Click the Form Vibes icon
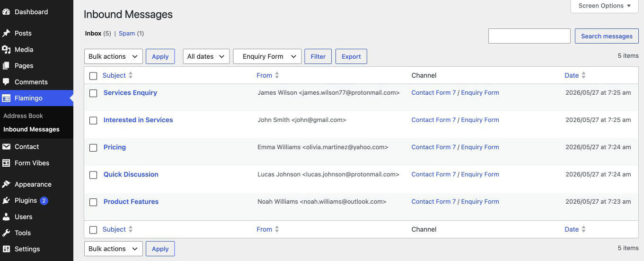Image resolution: width=644 pixels, height=261 pixels. click(6, 162)
